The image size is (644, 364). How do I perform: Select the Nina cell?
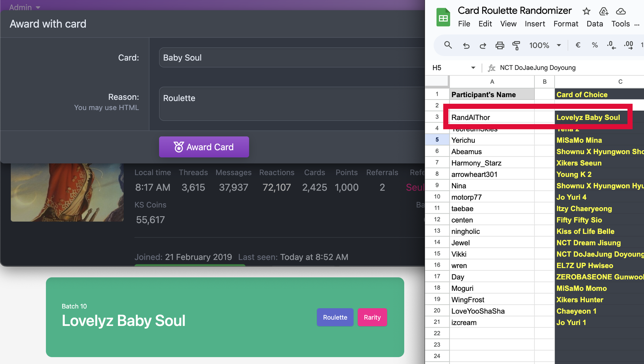coord(492,186)
